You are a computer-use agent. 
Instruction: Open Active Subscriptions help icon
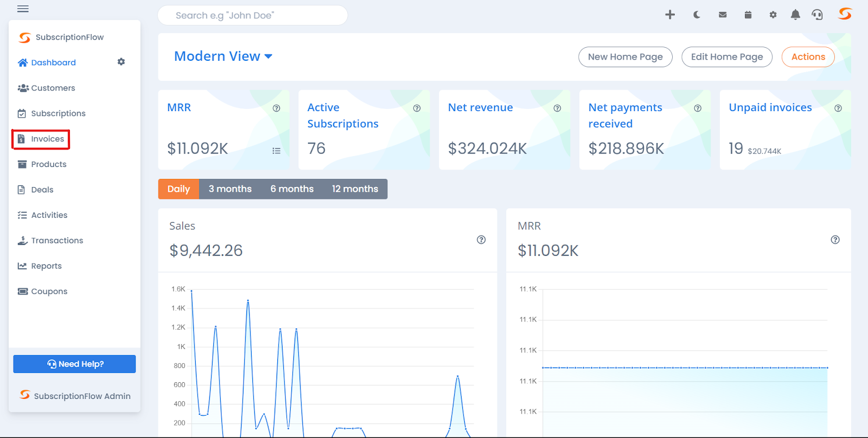(417, 108)
